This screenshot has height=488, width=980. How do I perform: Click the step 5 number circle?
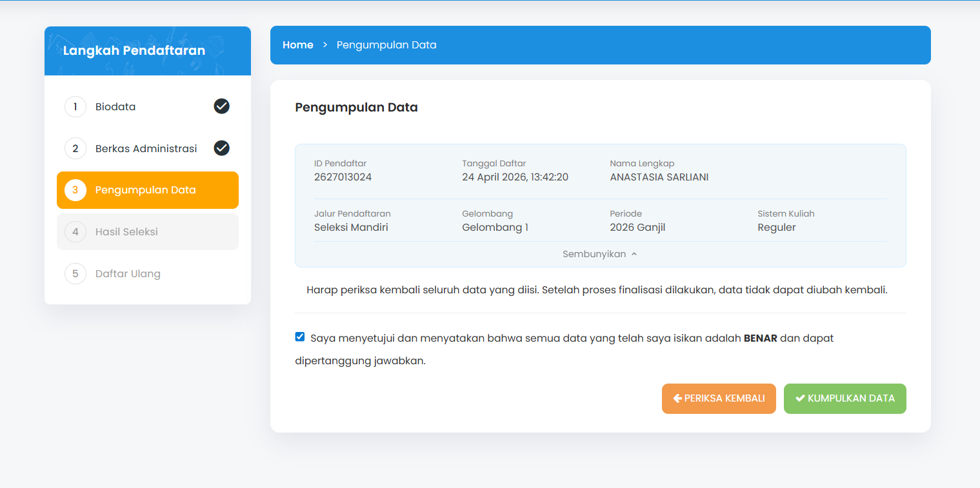click(x=75, y=273)
